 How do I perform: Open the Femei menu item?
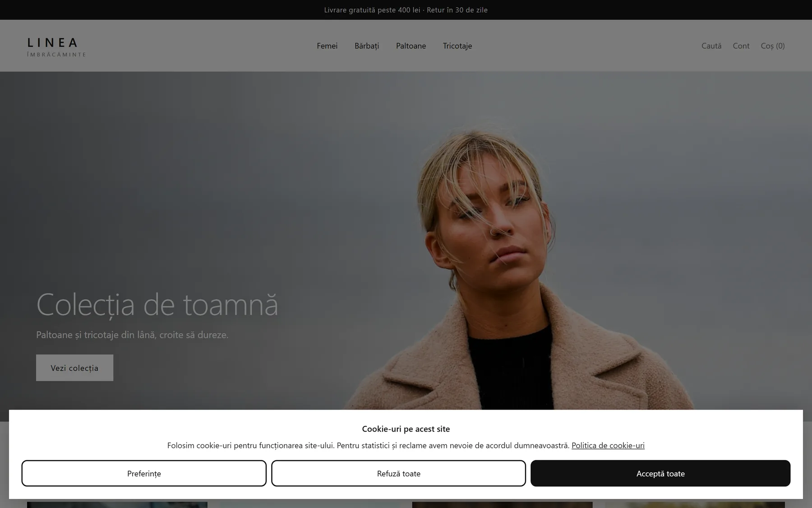(x=327, y=46)
